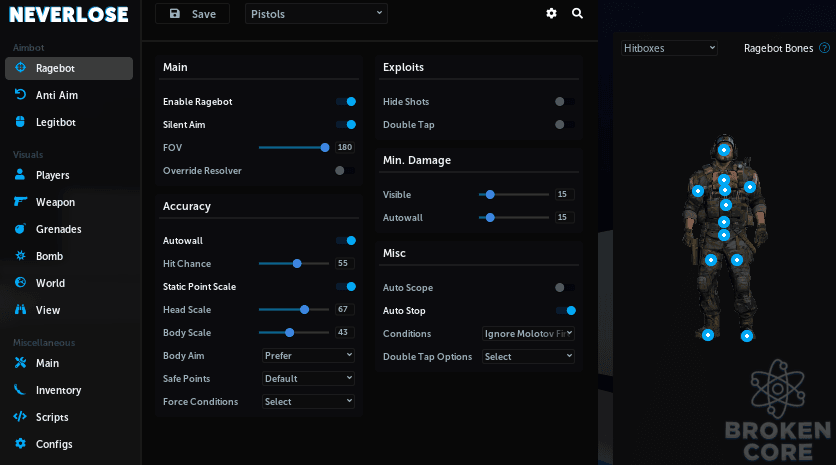Image resolution: width=836 pixels, height=465 pixels.
Task: Open settings with the top gear icon
Action: click(551, 13)
